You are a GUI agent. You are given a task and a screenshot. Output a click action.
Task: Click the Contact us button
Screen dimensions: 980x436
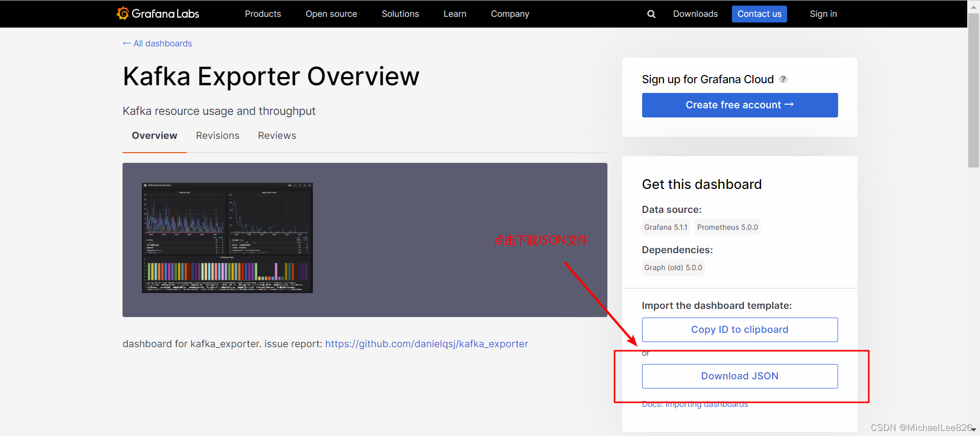coord(759,14)
